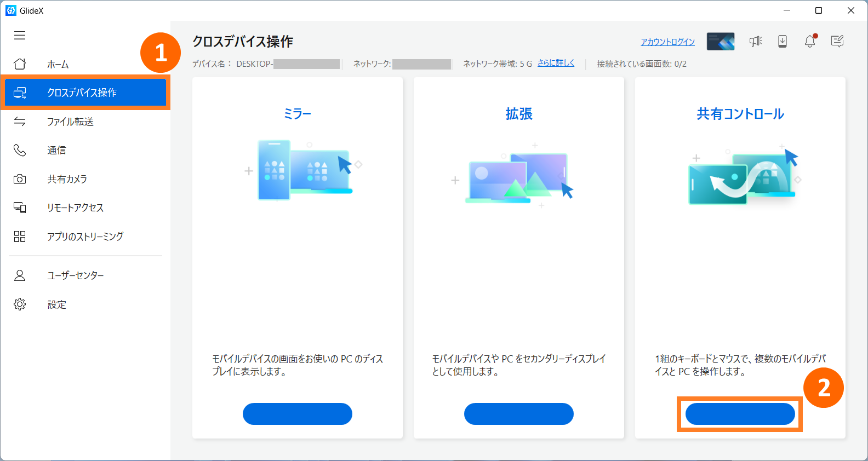
Task: Open 設定 gear settings
Action: coord(56,304)
